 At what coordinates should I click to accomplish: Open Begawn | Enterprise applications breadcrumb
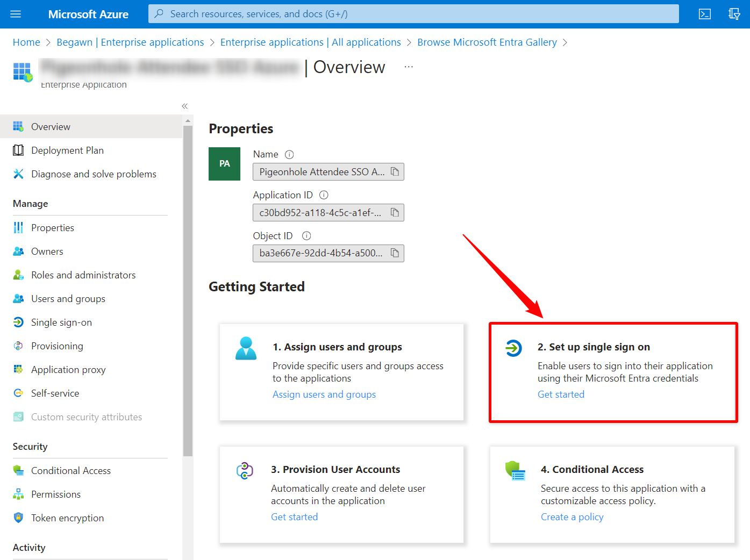pos(130,42)
